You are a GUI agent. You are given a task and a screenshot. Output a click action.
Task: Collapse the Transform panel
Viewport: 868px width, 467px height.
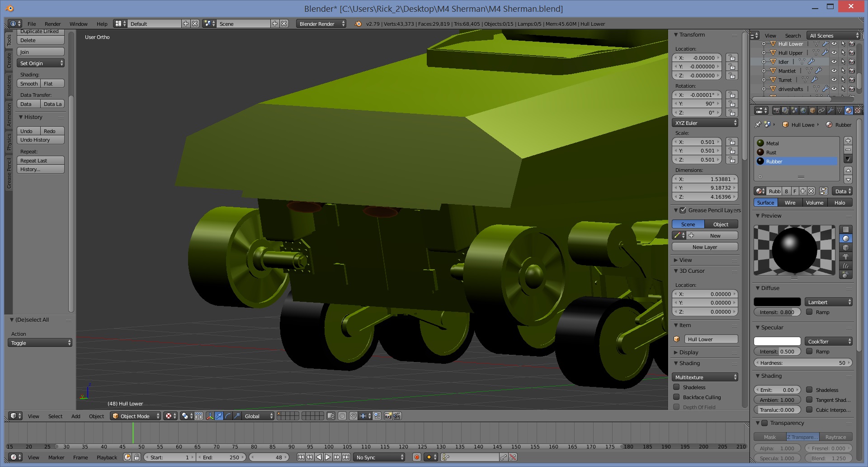pos(676,34)
